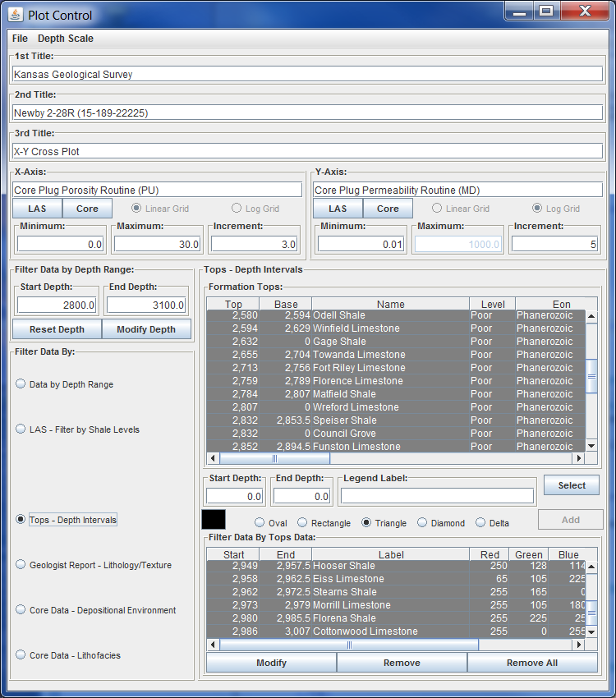Image resolution: width=616 pixels, height=698 pixels.
Task: Select the Hooser Shale filter row
Action: pos(396,566)
